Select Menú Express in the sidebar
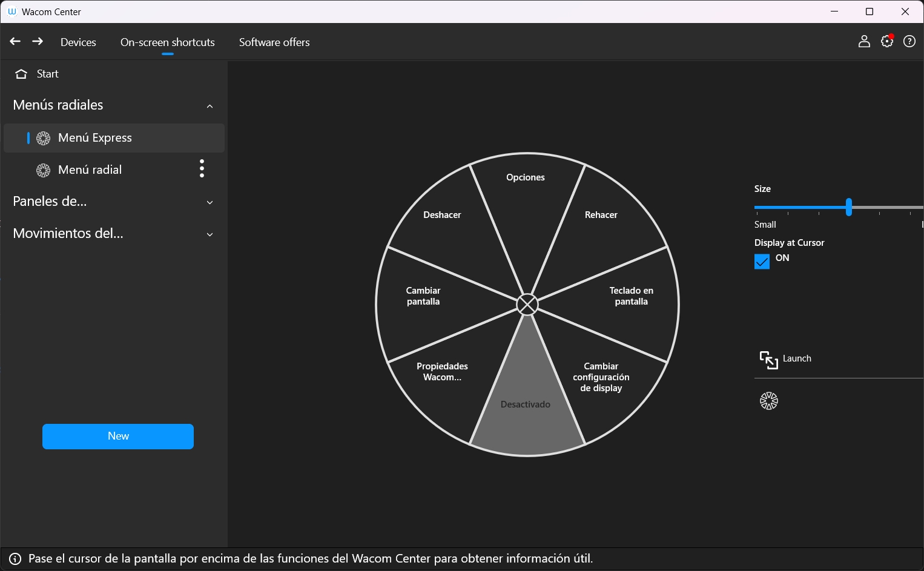Viewport: 924px width, 571px height. click(114, 138)
